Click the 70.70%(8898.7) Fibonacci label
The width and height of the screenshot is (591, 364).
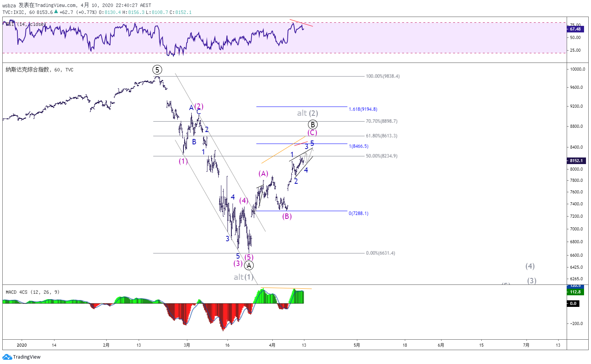coord(382,121)
